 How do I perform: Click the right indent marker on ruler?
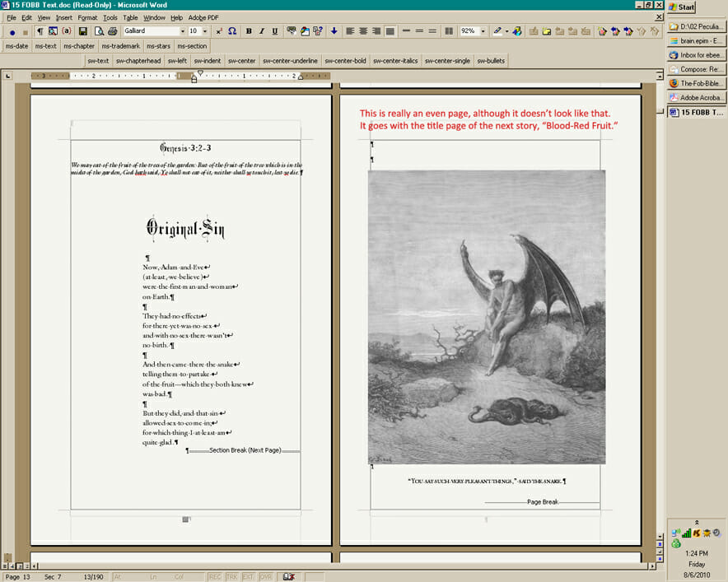[301, 77]
